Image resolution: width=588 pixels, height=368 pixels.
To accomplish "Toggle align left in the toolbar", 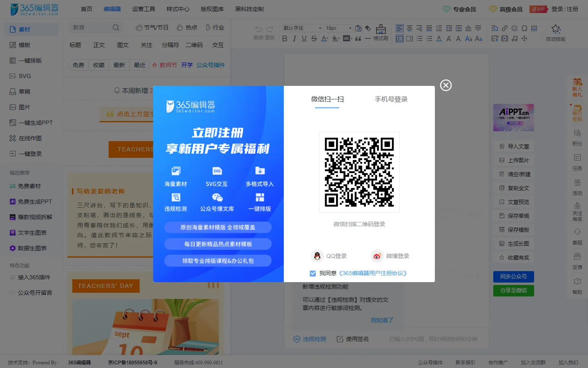I will tap(400, 28).
